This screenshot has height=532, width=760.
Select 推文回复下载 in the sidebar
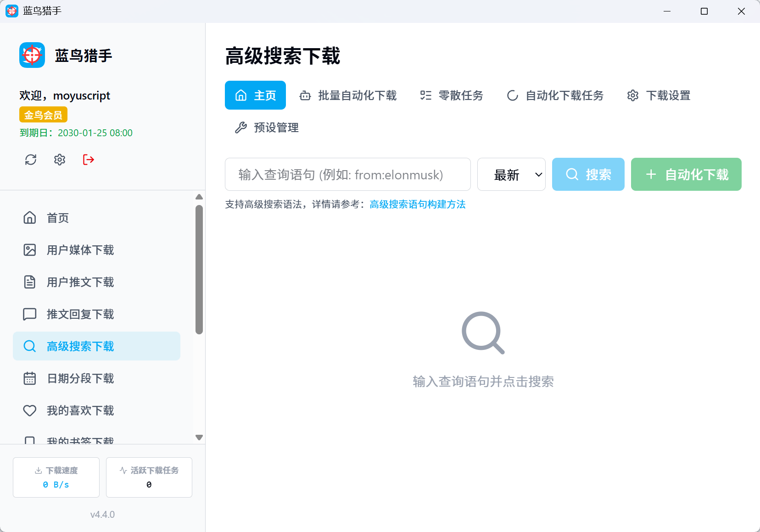[80, 314]
